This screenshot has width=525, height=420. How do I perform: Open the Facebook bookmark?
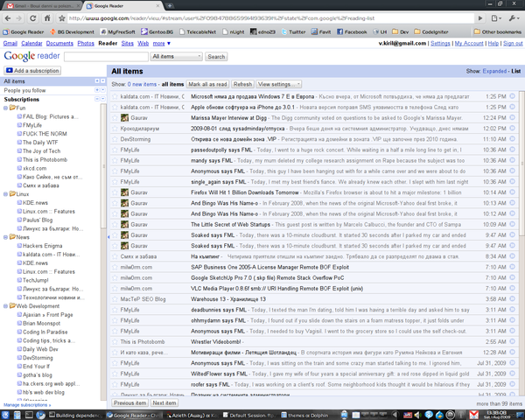tap(352, 31)
